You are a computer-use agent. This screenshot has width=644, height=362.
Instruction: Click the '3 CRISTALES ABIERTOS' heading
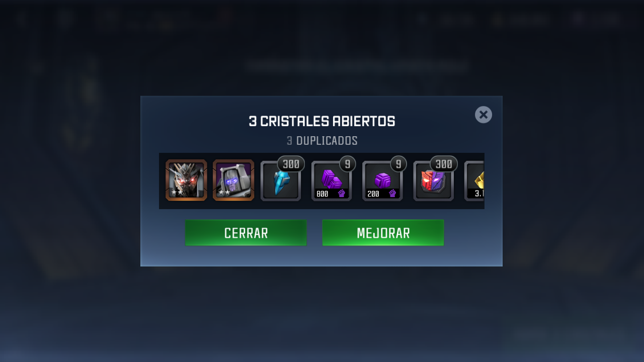click(x=322, y=122)
